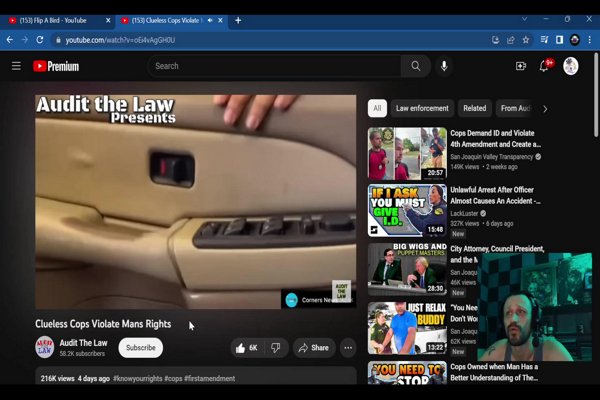Screen dimensions: 600x400
Task: Open the notifications bell
Action: 544,66
